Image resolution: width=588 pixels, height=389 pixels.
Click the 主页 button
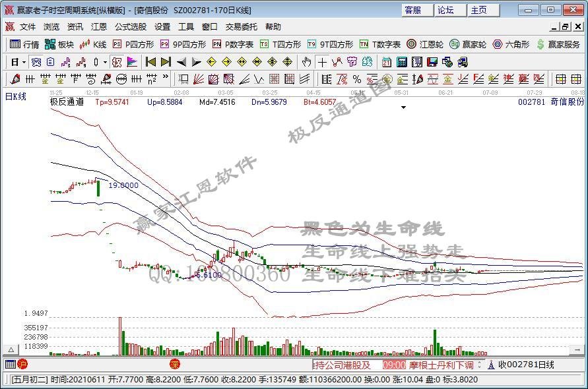[x=483, y=10]
